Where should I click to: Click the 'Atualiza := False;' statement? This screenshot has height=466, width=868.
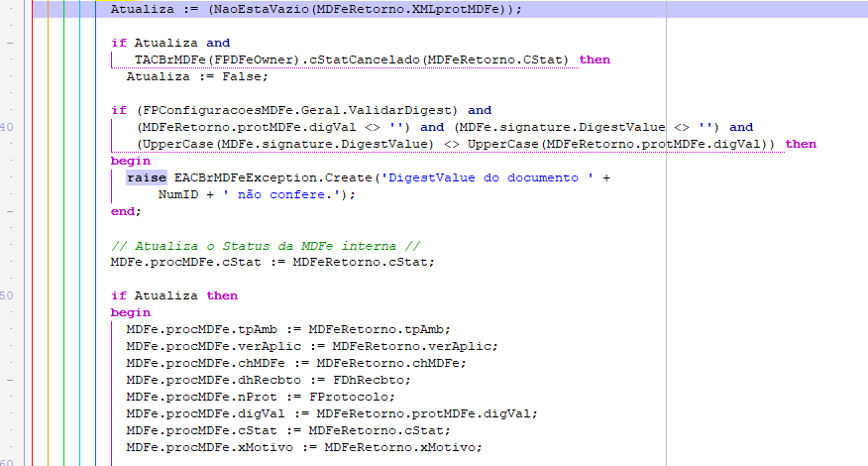(197, 76)
